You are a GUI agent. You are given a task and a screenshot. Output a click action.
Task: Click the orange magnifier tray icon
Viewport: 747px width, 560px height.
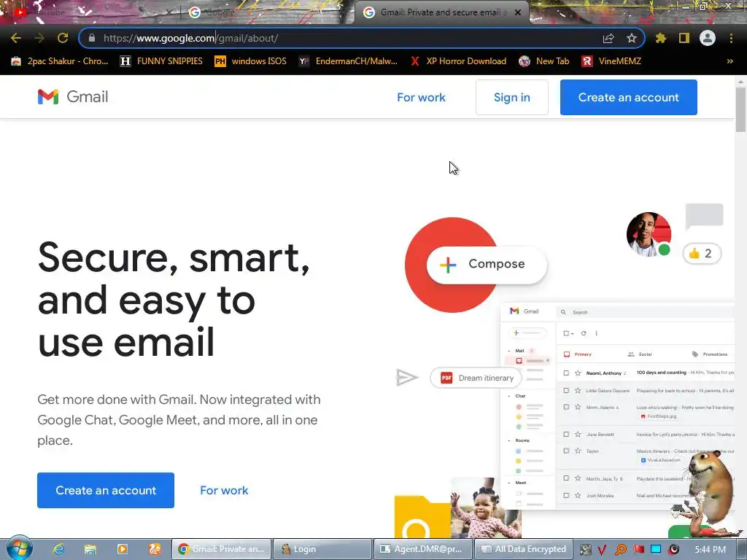point(620,550)
